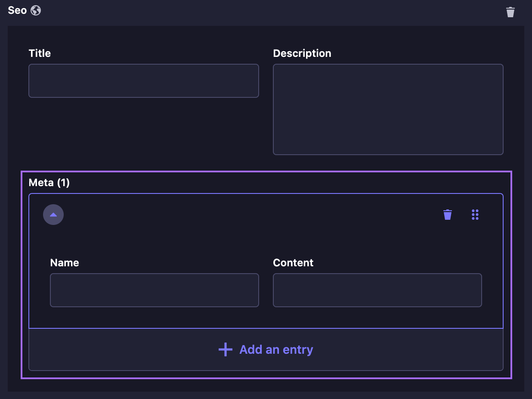Click the Seo heading text

[x=17, y=10]
